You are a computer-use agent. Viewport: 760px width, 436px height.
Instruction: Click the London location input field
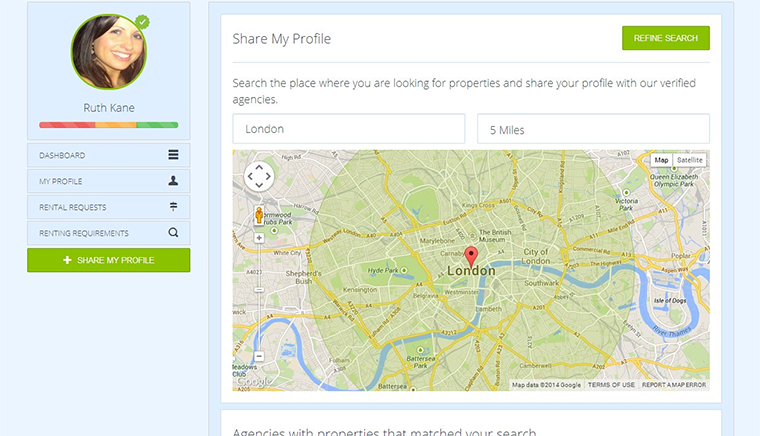tap(348, 129)
